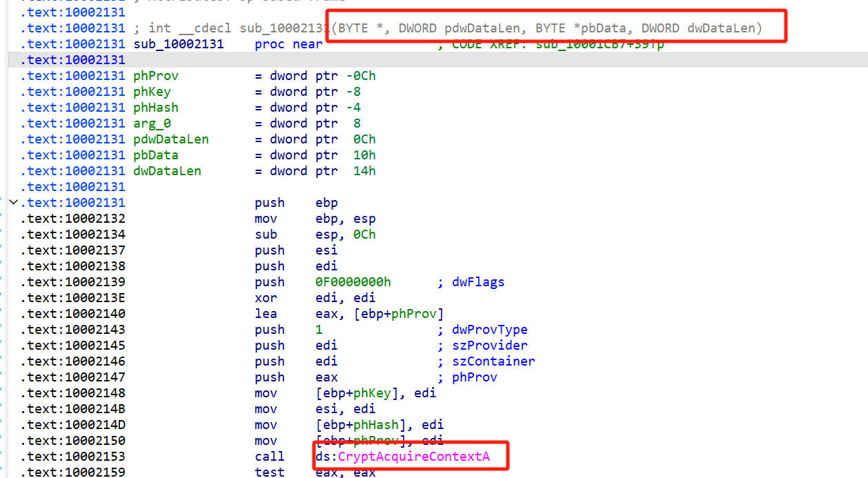Click the phHash variable definition name
The image size is (868, 478).
coord(156,108)
